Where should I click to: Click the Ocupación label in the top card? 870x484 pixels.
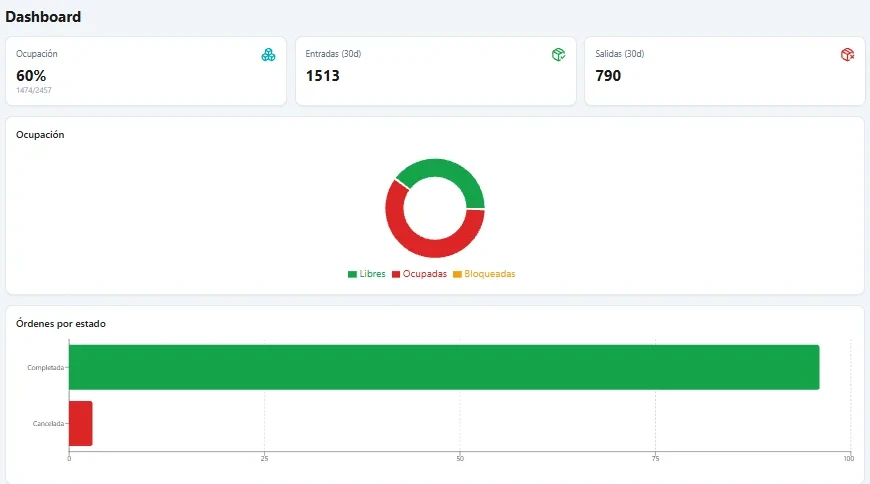click(37, 54)
